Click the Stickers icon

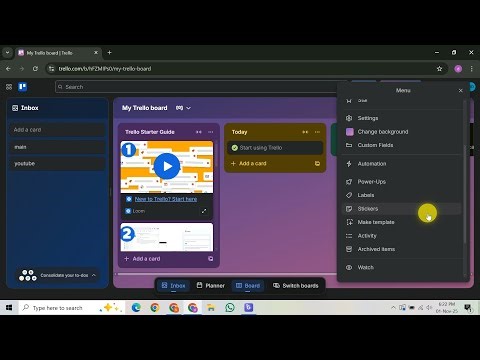pyautogui.click(x=349, y=209)
